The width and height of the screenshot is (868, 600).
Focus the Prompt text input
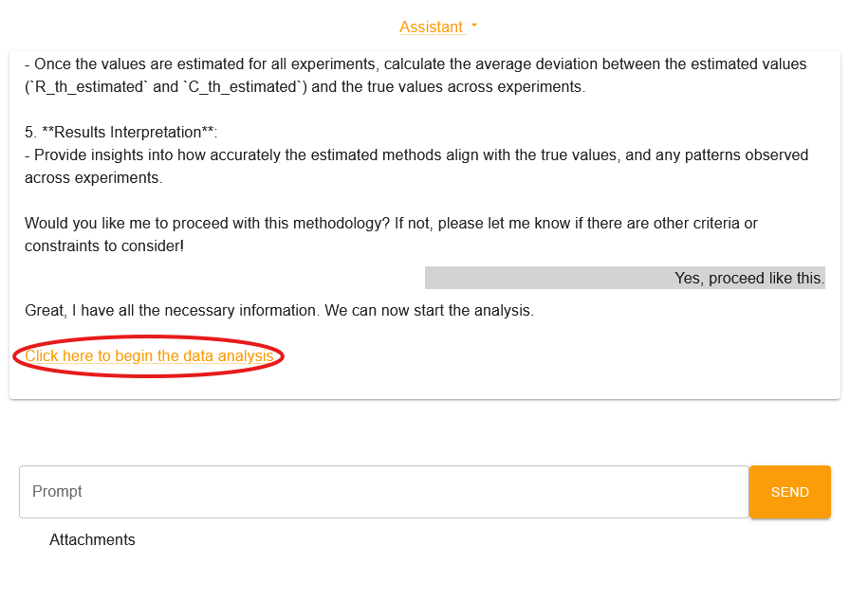pos(383,492)
